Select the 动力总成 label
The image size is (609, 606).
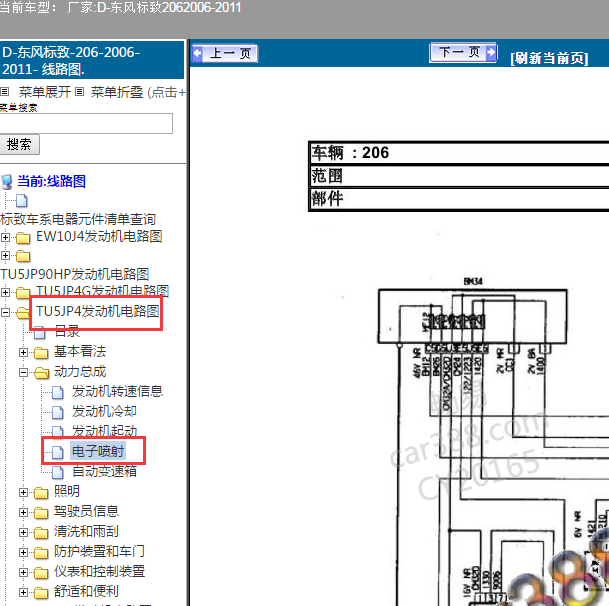coord(80,372)
